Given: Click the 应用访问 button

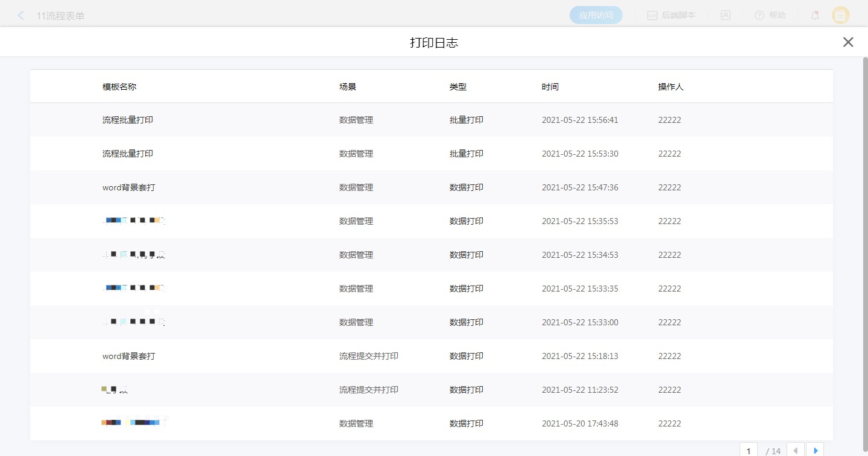Looking at the screenshot, I should click(596, 16).
